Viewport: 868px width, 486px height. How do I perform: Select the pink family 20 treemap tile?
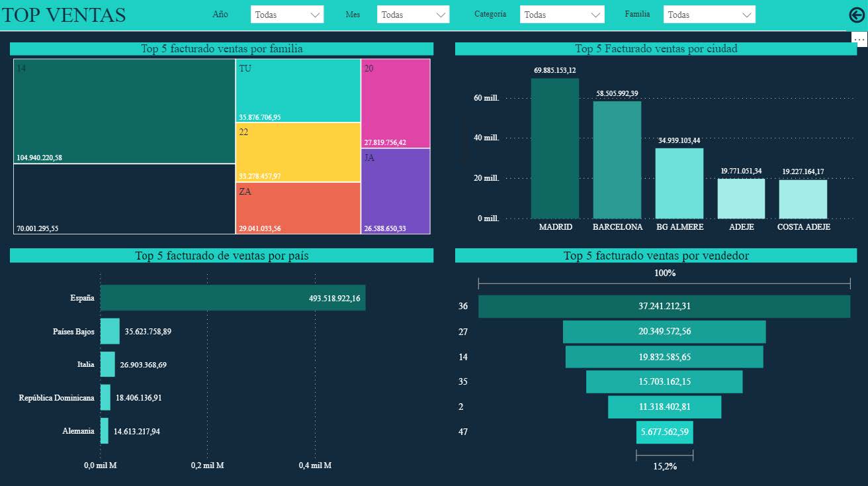[x=395, y=103]
